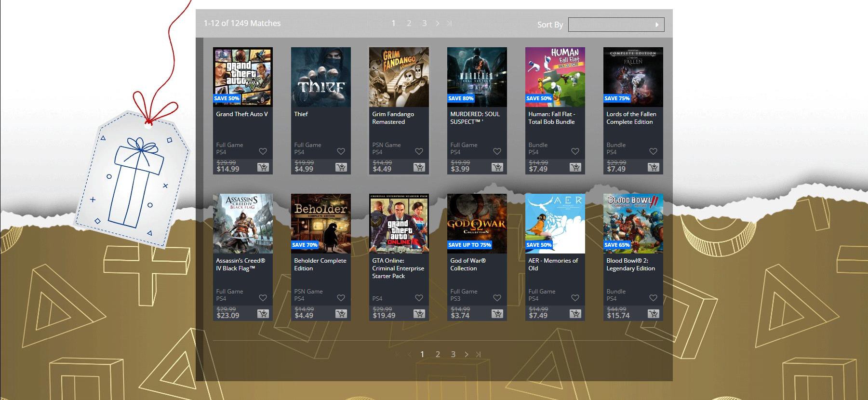Screen dimensions: 868x400
Task: Open Assassin's Creed Black Flag cover art
Action: tap(243, 224)
